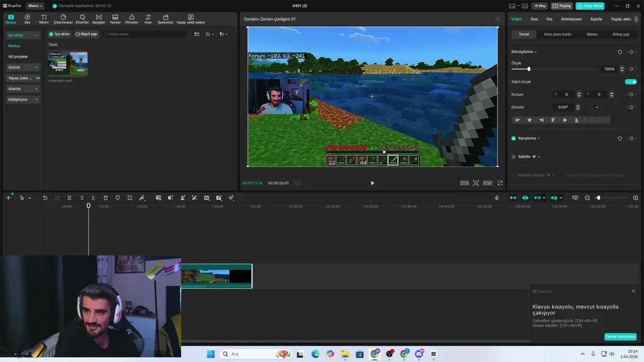Toggle the Sabit ölçek switch
Image resolution: width=644 pixels, height=362 pixels.
click(630, 81)
